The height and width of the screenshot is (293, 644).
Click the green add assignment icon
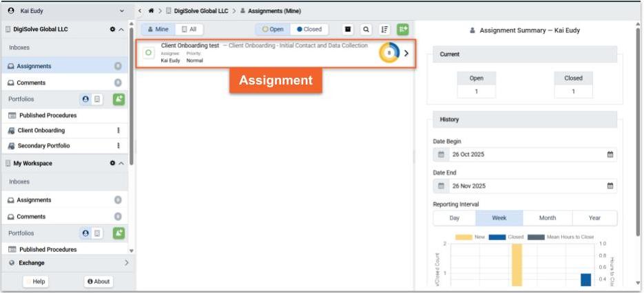coord(403,30)
